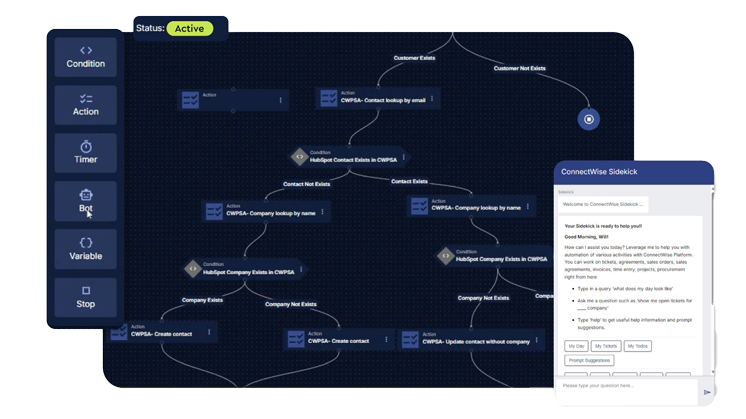Select the Variable node tool
Viewport: 746px width, 419px height.
point(86,249)
